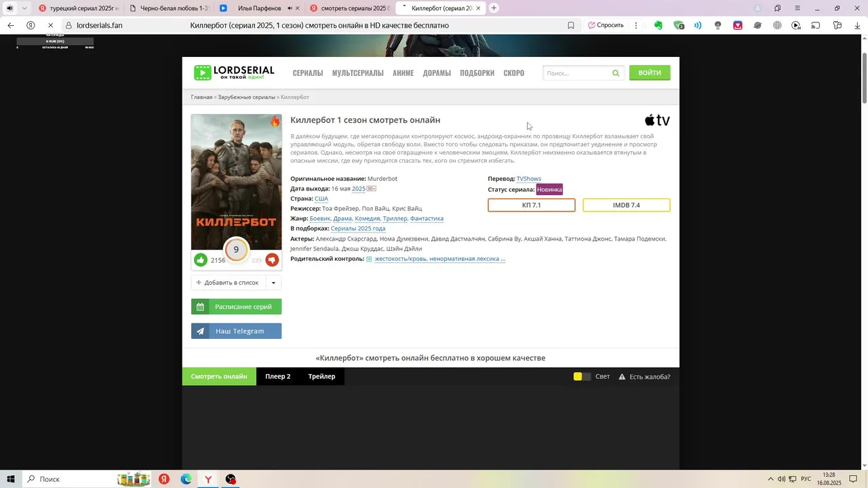Open Yandex app from the taskbar

pos(163,479)
